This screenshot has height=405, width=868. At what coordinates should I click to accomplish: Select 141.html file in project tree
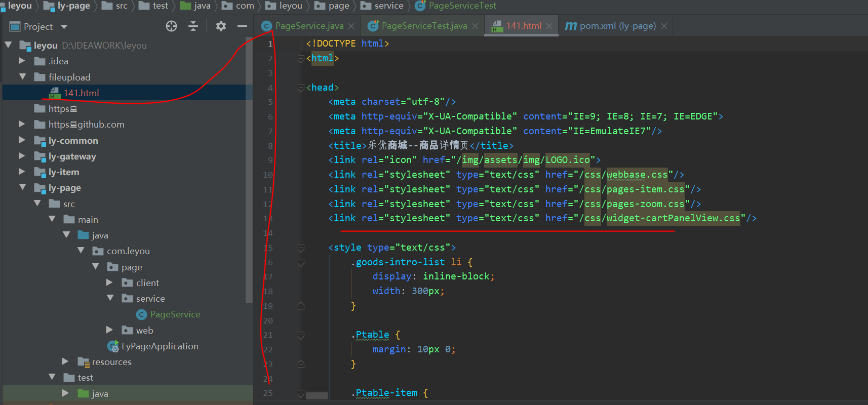[81, 93]
